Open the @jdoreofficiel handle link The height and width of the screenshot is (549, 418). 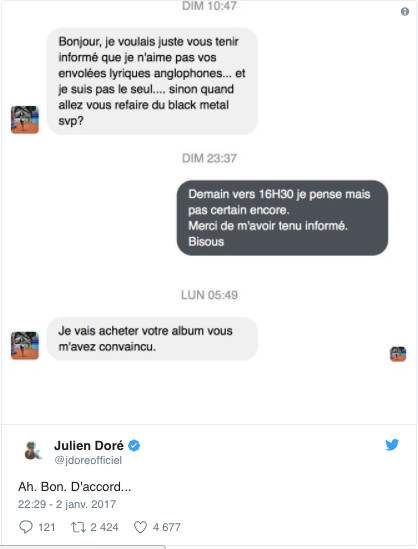(88, 460)
